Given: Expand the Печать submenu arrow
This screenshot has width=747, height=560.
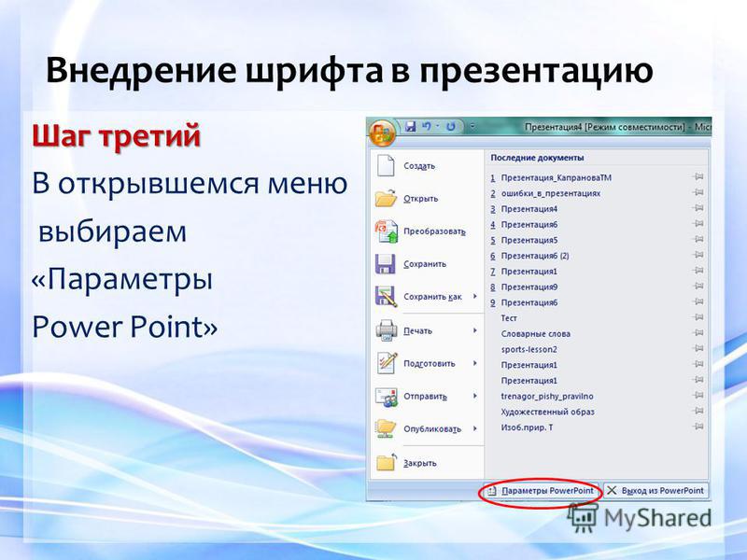Looking at the screenshot, I should 475,330.
